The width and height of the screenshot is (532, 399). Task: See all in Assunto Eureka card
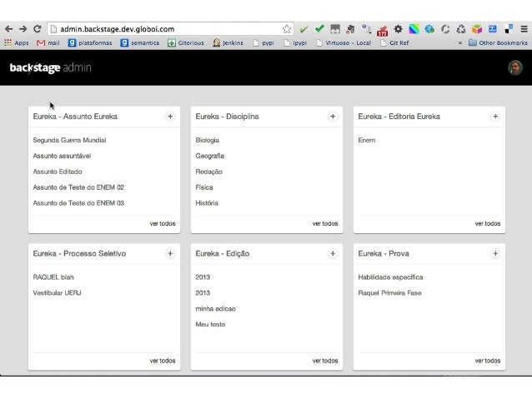163,224
